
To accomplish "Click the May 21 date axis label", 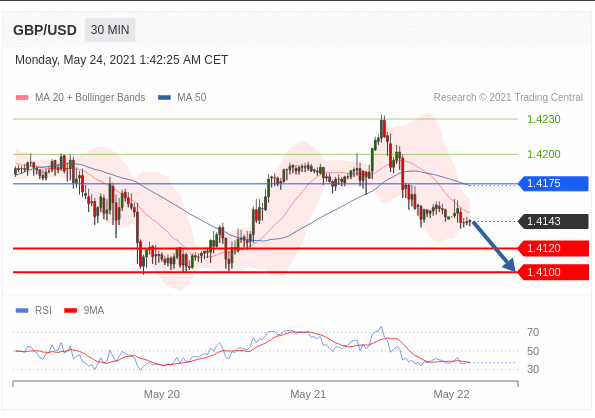I will coord(308,394).
